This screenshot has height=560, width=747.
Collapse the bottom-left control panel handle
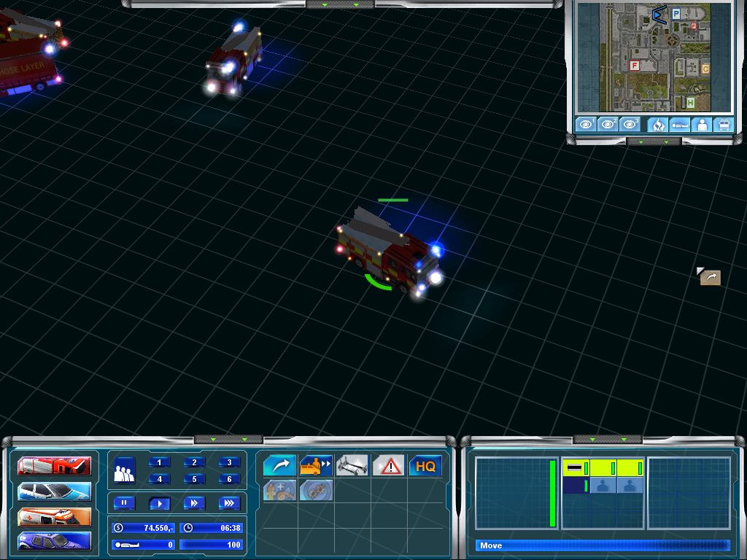(x=228, y=439)
